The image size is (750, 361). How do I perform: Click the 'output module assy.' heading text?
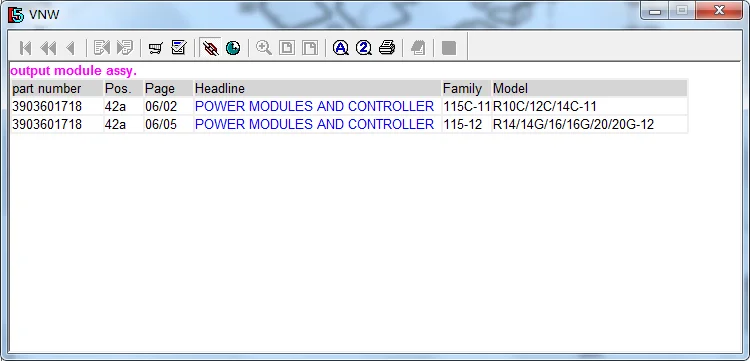(x=73, y=71)
